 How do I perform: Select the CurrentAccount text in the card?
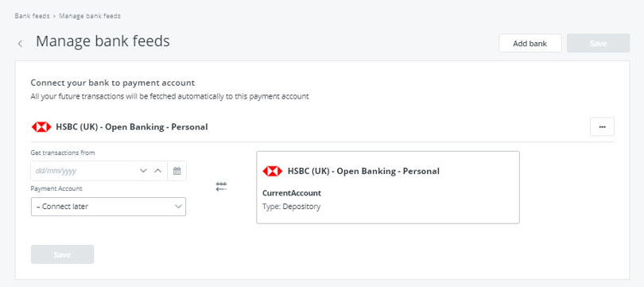pos(292,193)
